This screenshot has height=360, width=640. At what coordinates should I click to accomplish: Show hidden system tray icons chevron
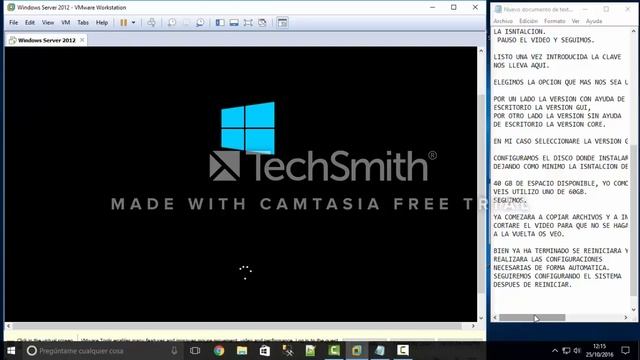555,351
